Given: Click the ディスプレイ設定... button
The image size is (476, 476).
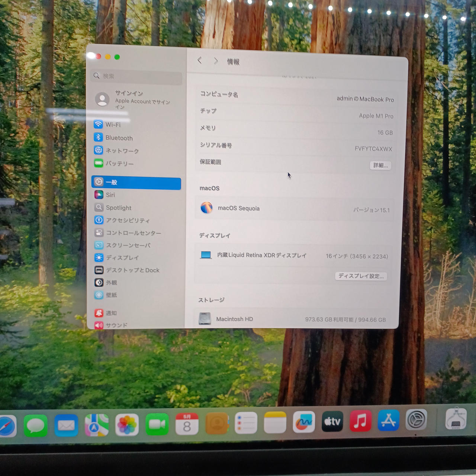Looking at the screenshot, I should (361, 276).
